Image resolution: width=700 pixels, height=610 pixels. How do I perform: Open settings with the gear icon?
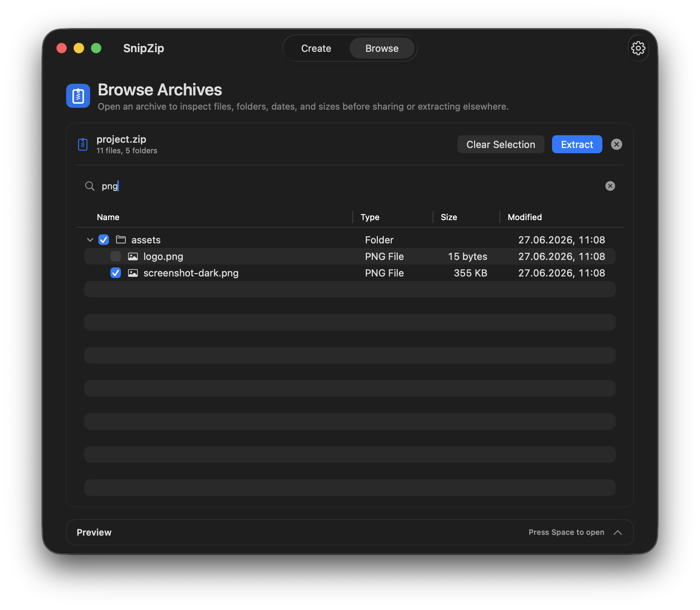pyautogui.click(x=638, y=48)
